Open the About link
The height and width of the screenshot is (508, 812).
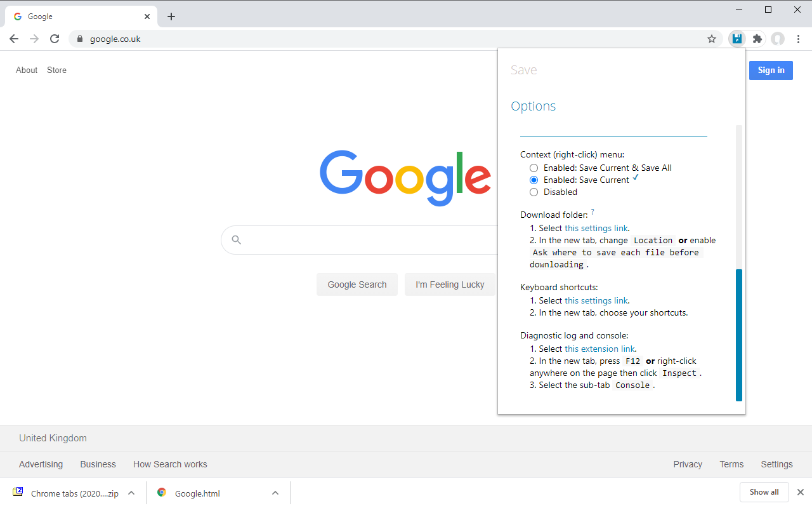(x=27, y=70)
